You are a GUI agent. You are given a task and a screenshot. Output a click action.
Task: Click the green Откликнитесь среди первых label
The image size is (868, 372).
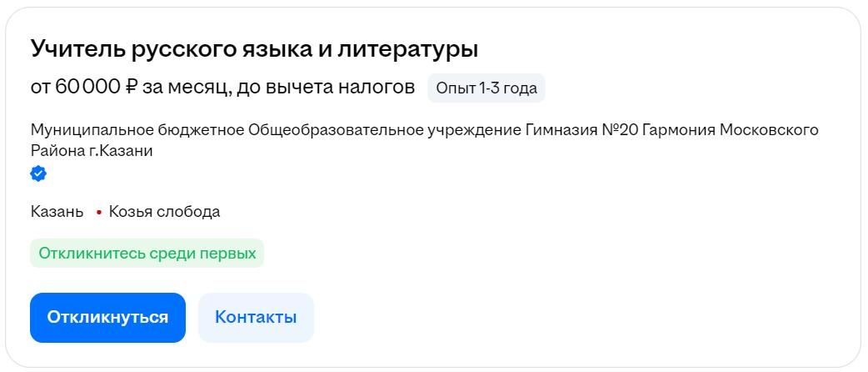pos(147,254)
